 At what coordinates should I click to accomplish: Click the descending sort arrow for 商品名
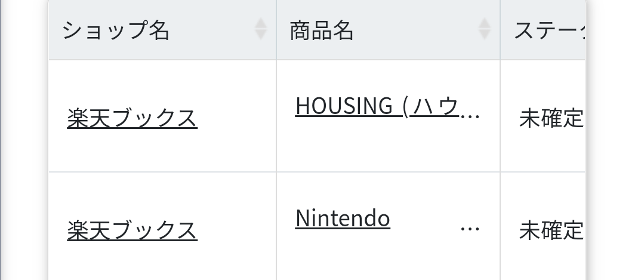pos(485,35)
